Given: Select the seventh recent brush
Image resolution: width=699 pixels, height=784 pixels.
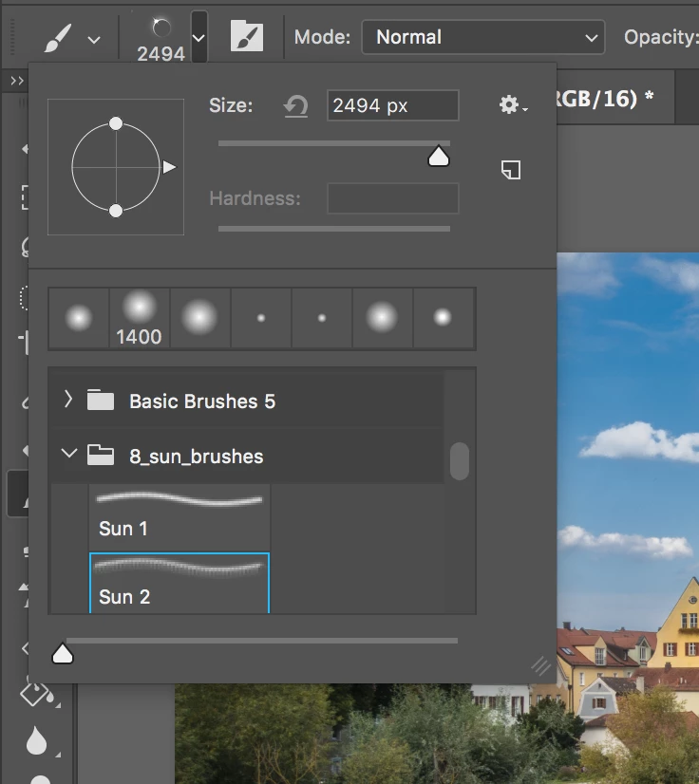Looking at the screenshot, I should click(443, 318).
